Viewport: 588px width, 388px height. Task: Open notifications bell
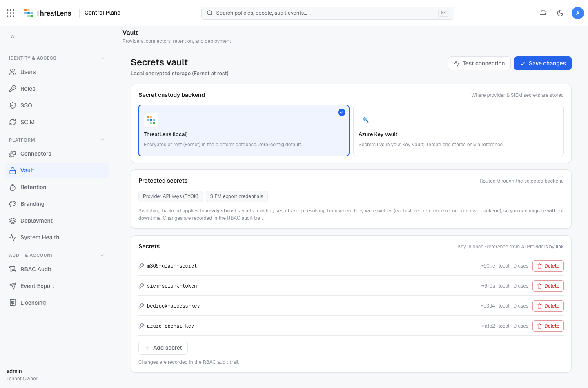click(x=543, y=13)
